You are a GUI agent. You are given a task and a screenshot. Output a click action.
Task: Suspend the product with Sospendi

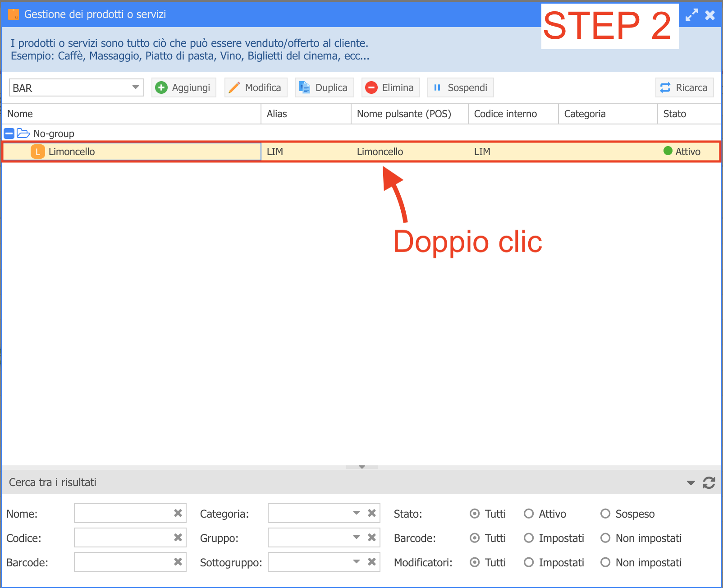click(x=461, y=87)
